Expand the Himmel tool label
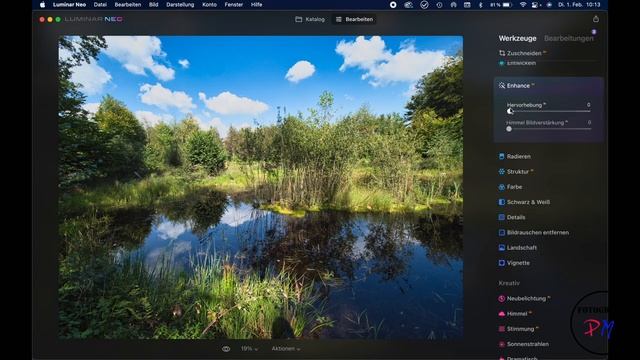This screenshot has width=640, height=360. point(517,314)
